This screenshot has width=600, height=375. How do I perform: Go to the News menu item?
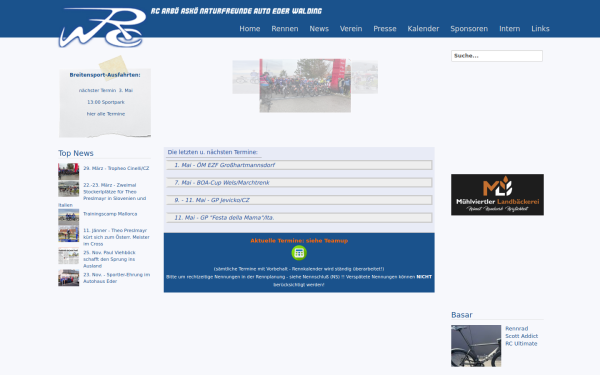click(x=319, y=29)
